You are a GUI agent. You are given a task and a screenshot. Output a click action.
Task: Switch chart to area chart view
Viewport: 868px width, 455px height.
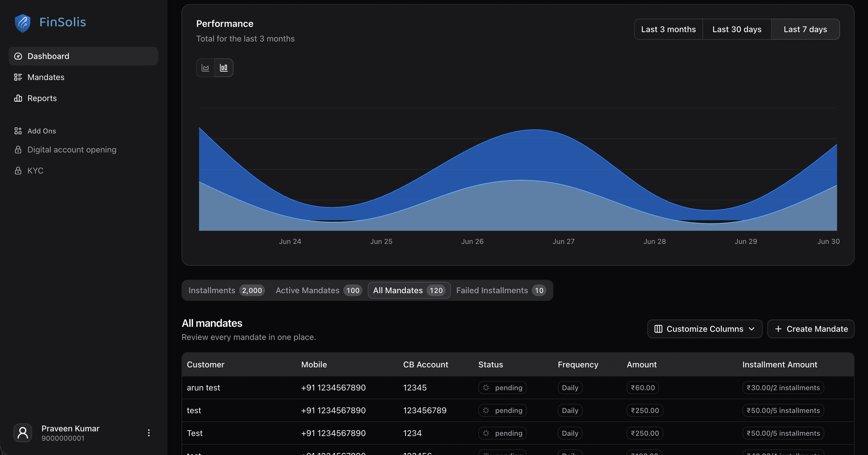click(x=205, y=67)
